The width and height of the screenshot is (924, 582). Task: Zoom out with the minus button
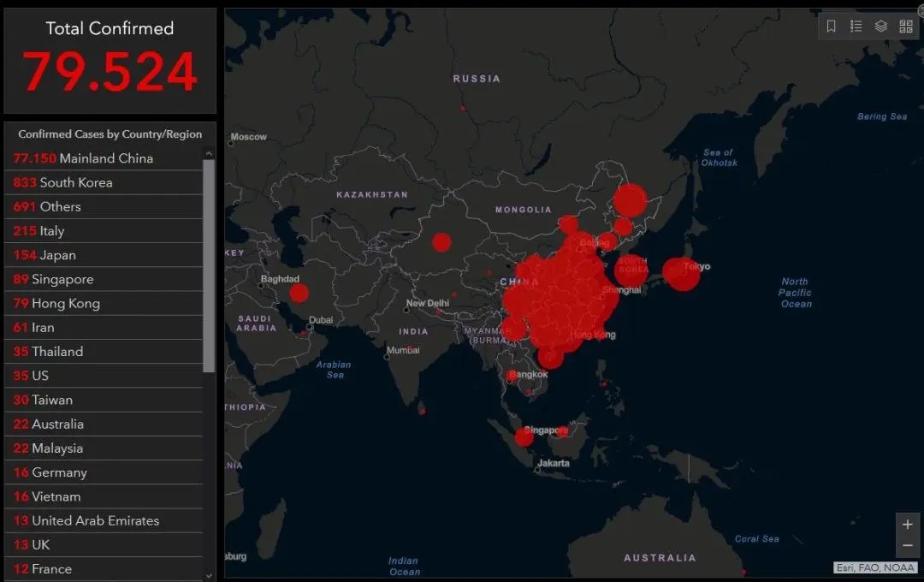(908, 546)
